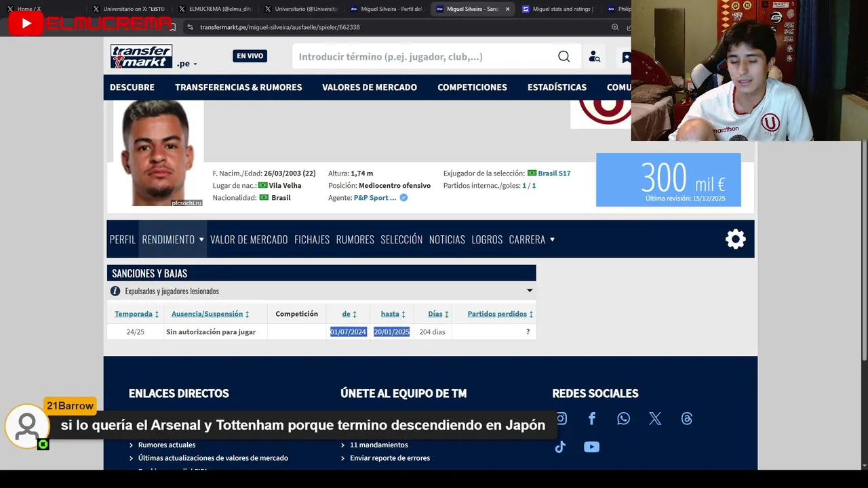
Task: Focus the player/club search field
Action: [424, 56]
